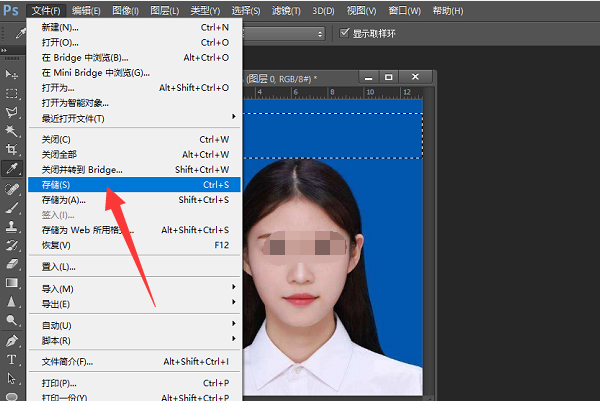Image resolution: width=600 pixels, height=401 pixels.
Task: Select the Dodge tool
Action: pyautogui.click(x=11, y=320)
